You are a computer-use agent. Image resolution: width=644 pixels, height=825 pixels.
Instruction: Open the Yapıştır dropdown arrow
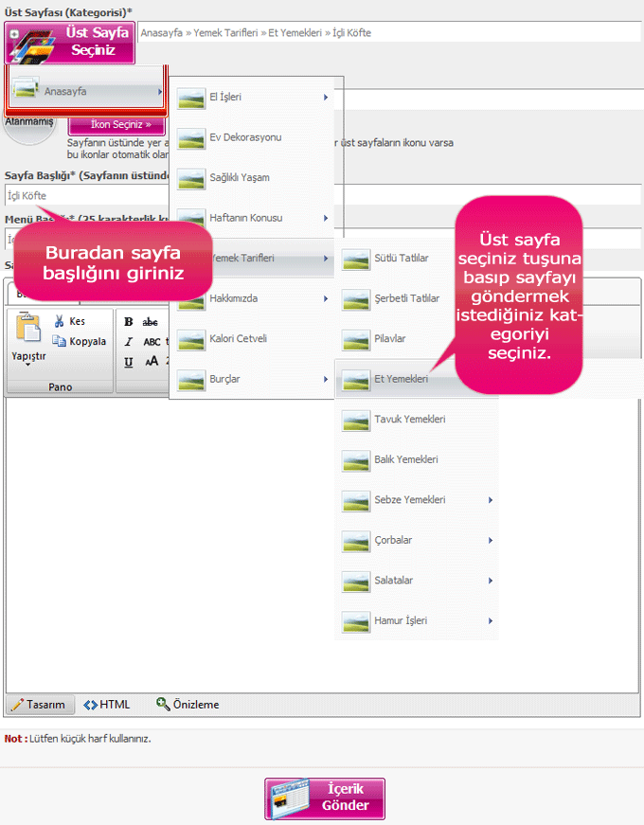pos(28,364)
